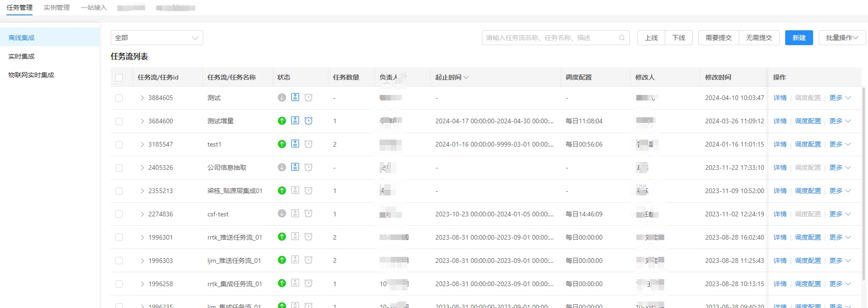
Task: Click the green status icon for rrtk_推送任务流_01
Action: (281, 237)
